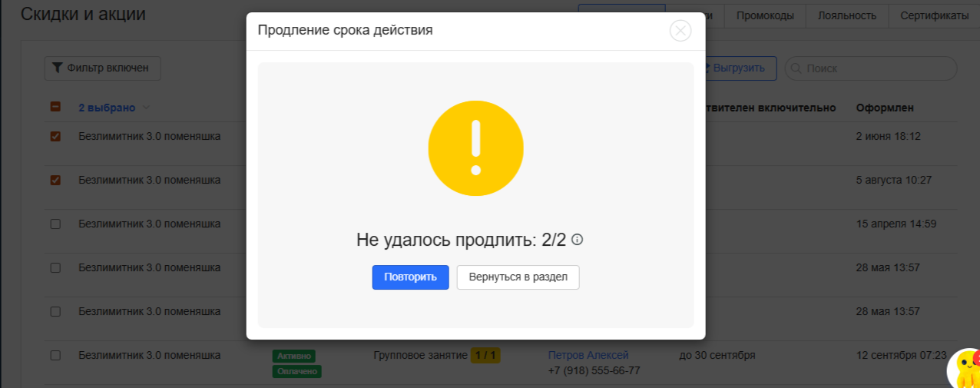980x388 pixels.
Task: Click the Оплачено status badge
Action: point(296,372)
